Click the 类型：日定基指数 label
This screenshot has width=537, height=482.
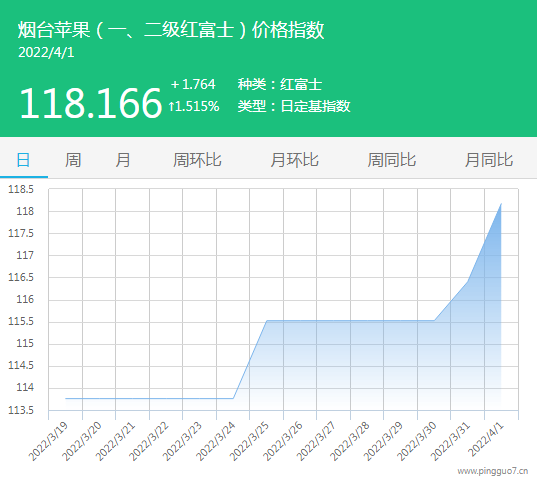coord(294,106)
